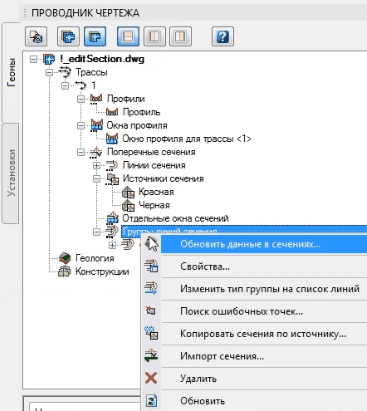Collapse the Окна профиля node

click(81, 126)
